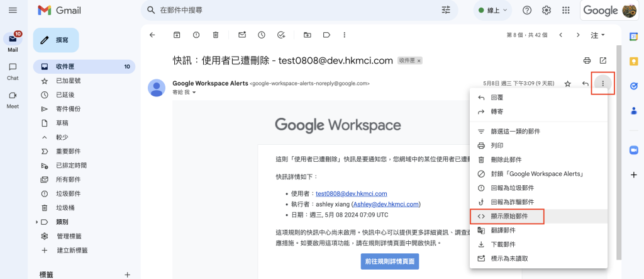Select 翻譯郵件 menu item
The image size is (644, 279).
coord(538,231)
